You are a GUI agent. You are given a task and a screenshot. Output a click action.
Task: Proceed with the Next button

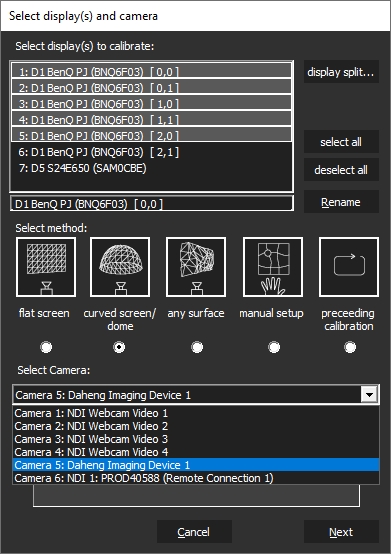[341, 532]
